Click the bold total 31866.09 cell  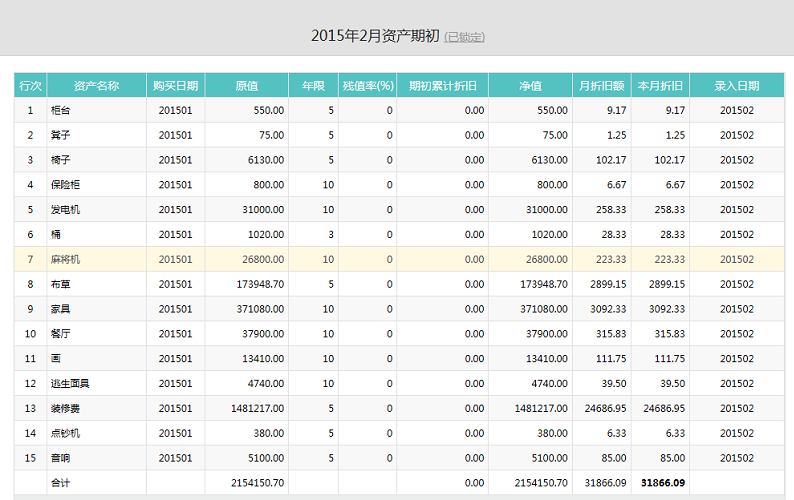pyautogui.click(x=663, y=483)
